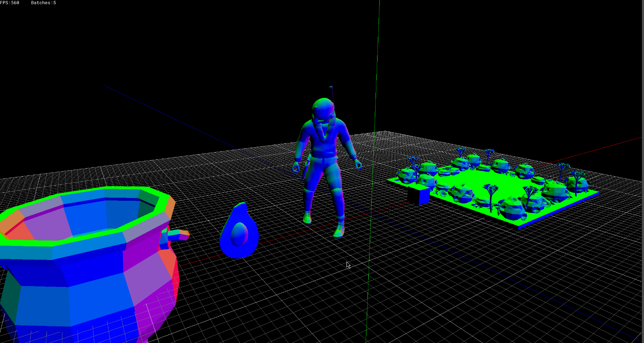The height and width of the screenshot is (343, 644).
Task: Click the FPS:560 counter text
Action: coord(10,3)
